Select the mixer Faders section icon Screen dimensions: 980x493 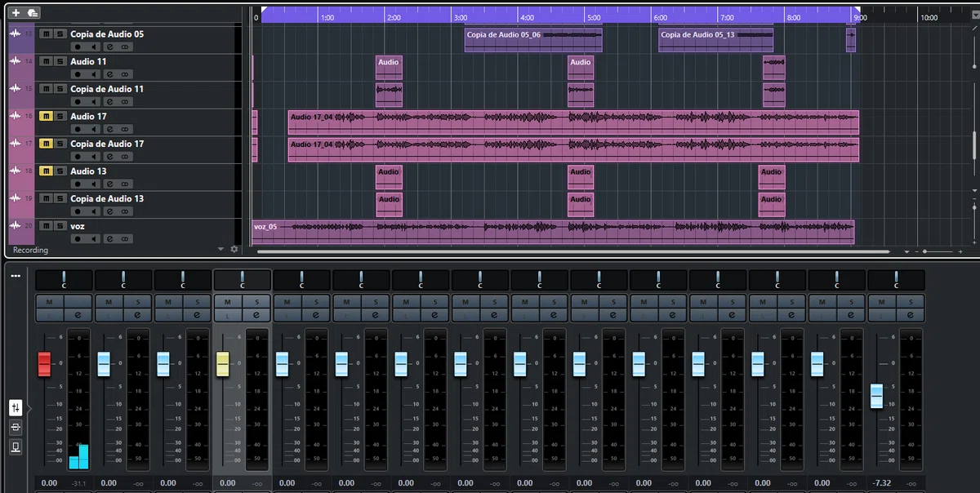[x=16, y=407]
